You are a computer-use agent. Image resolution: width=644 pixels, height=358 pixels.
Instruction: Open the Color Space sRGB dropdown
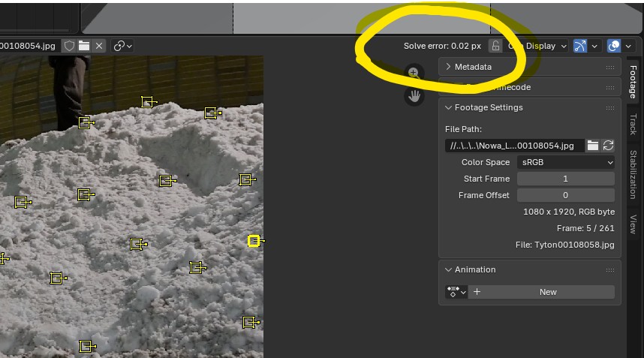coord(565,162)
